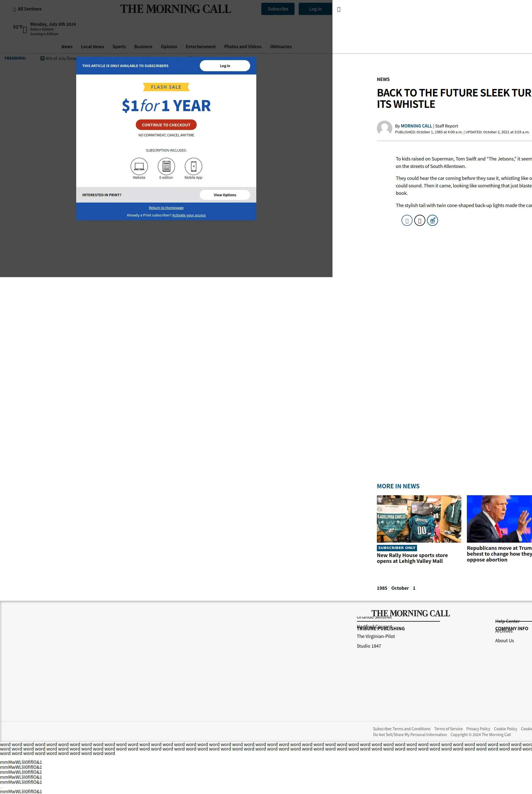Open New Rally House sports store headline

(412, 558)
